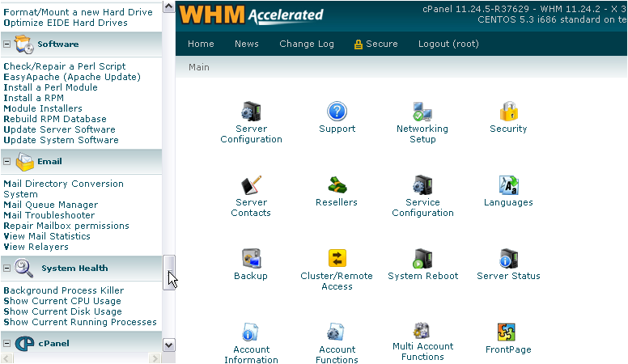Click sidebar scrollbar up arrow

click(x=169, y=6)
